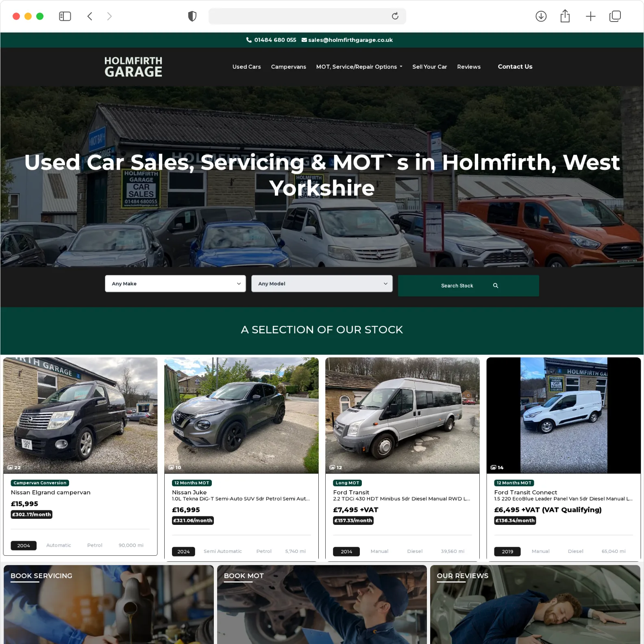Open Used Cars menu item
This screenshot has width=644, height=644.
tap(246, 67)
